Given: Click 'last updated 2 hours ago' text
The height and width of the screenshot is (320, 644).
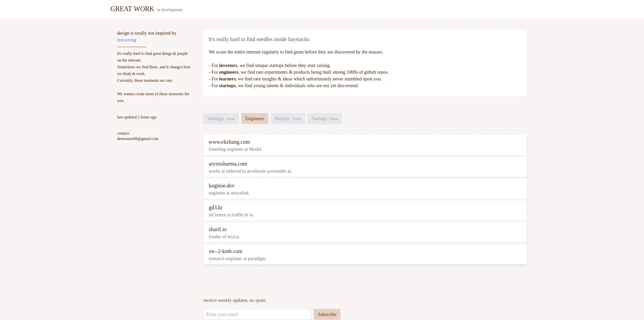Looking at the screenshot, I should point(137,117).
